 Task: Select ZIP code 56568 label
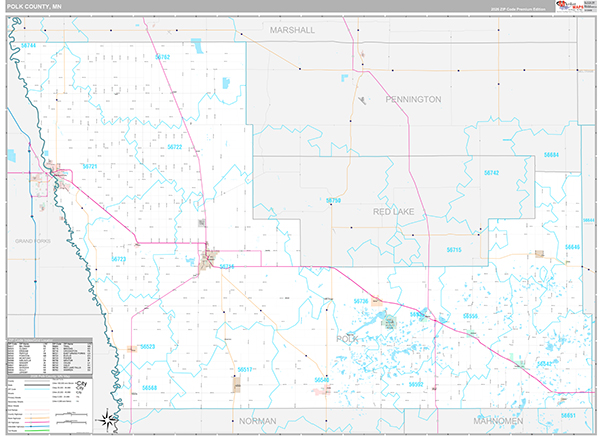pyautogui.click(x=149, y=388)
